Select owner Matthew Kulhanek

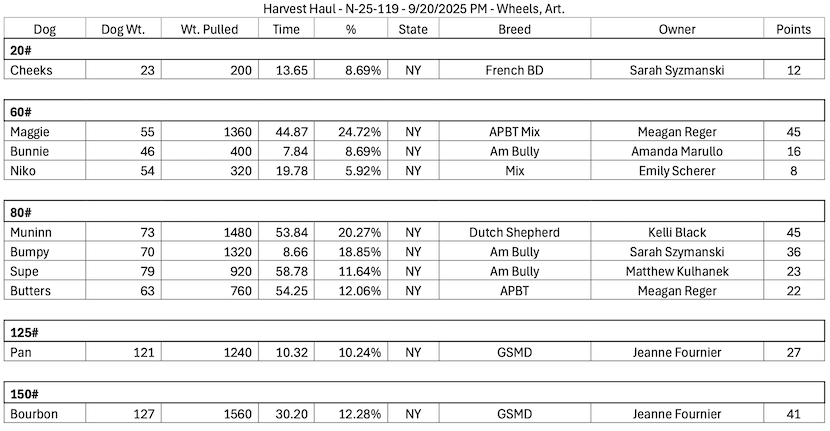click(x=677, y=271)
